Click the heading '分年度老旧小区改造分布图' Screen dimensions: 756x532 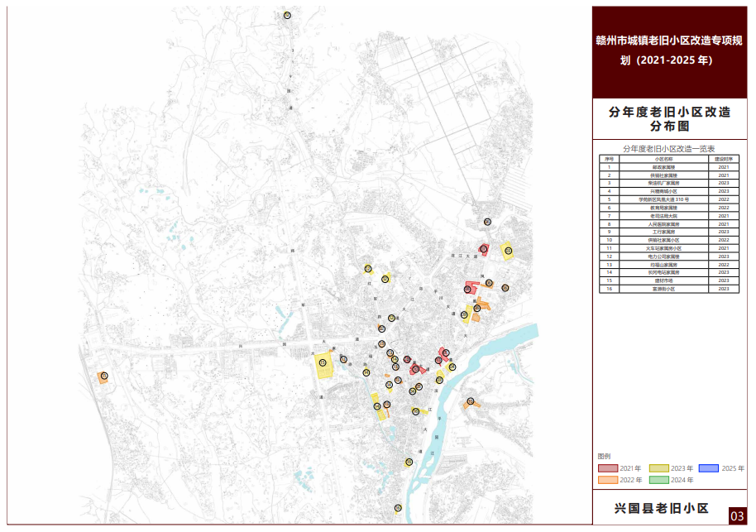coord(669,118)
